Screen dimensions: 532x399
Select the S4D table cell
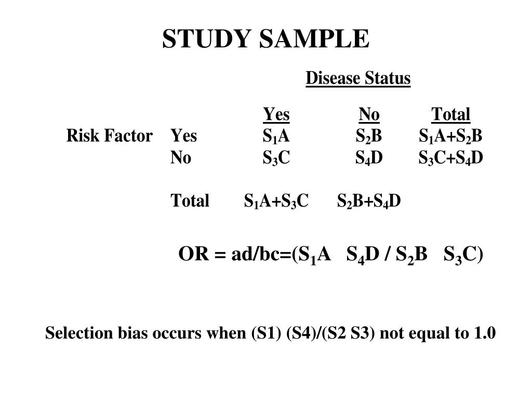click(x=369, y=158)
